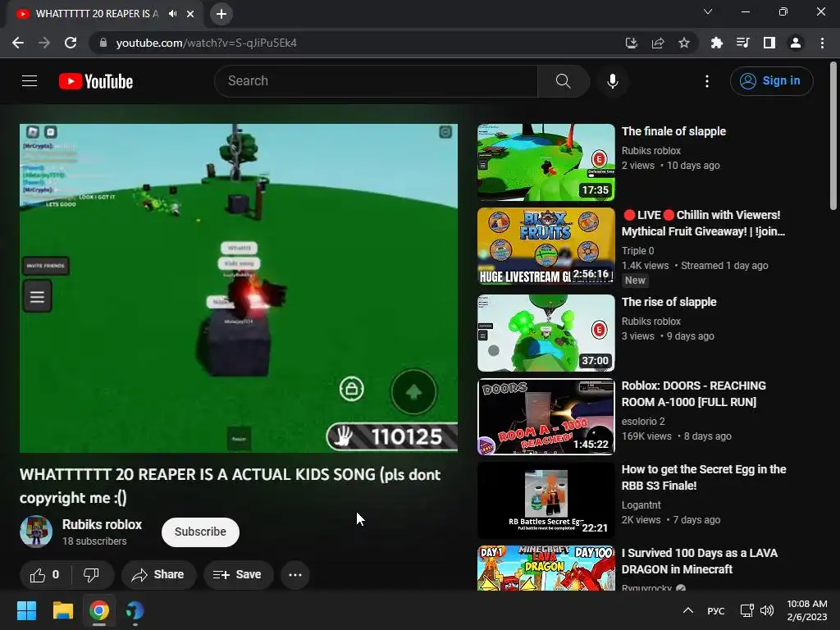Open YouTube settings three-dot menu

coord(706,81)
